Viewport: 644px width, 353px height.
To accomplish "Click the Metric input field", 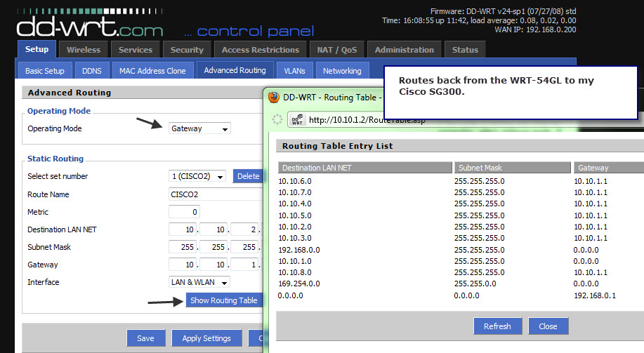I will (x=184, y=212).
